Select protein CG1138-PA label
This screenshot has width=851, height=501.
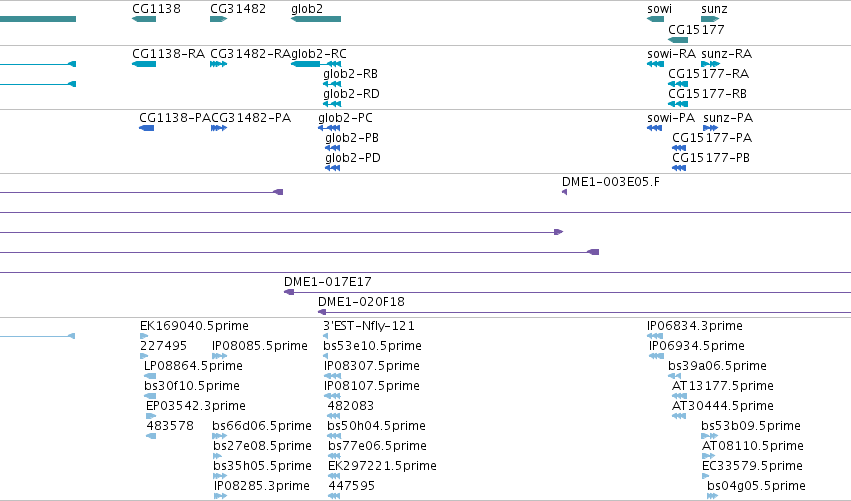pyautogui.click(x=175, y=118)
